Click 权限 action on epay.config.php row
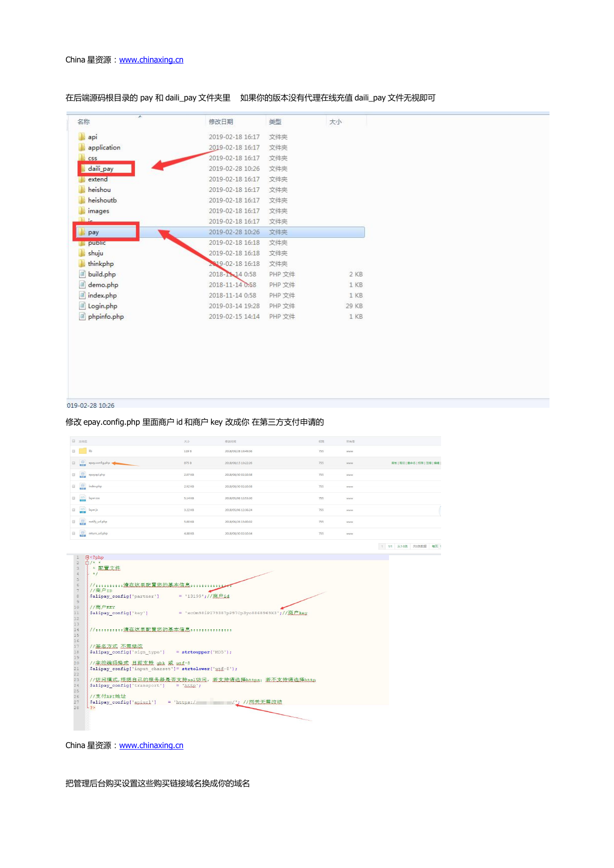This screenshot has width=614, height=868. (420, 463)
